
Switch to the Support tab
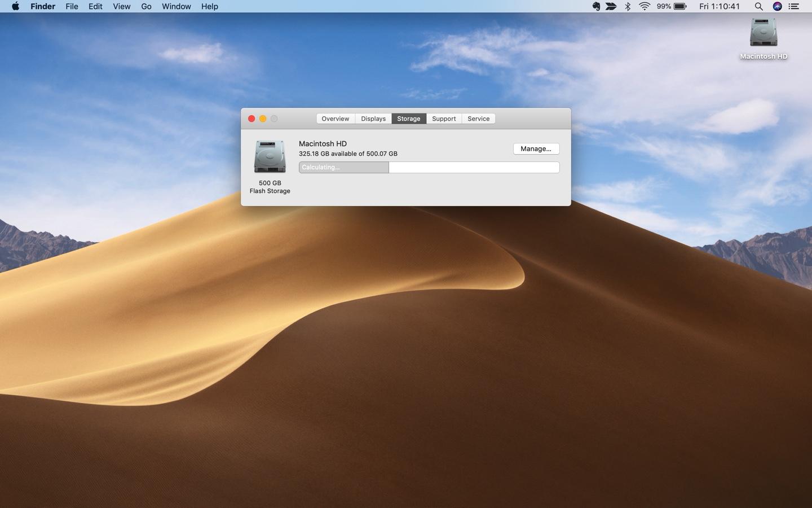pos(444,119)
